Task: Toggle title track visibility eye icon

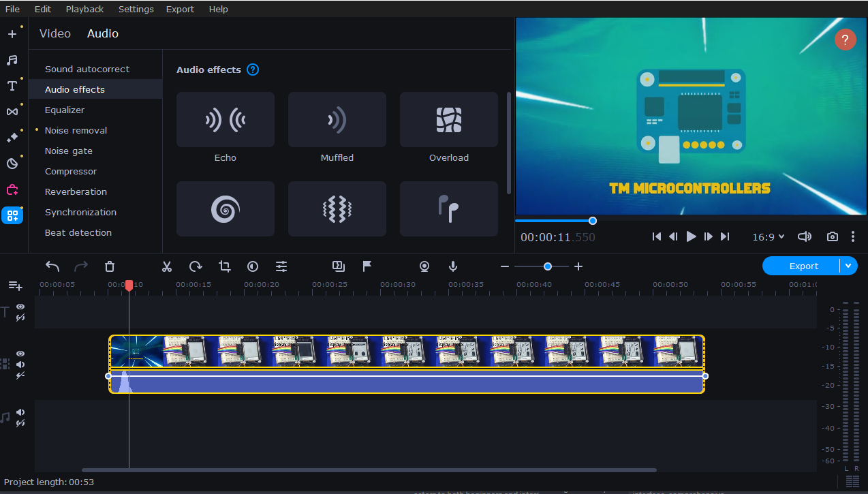Action: coord(20,307)
